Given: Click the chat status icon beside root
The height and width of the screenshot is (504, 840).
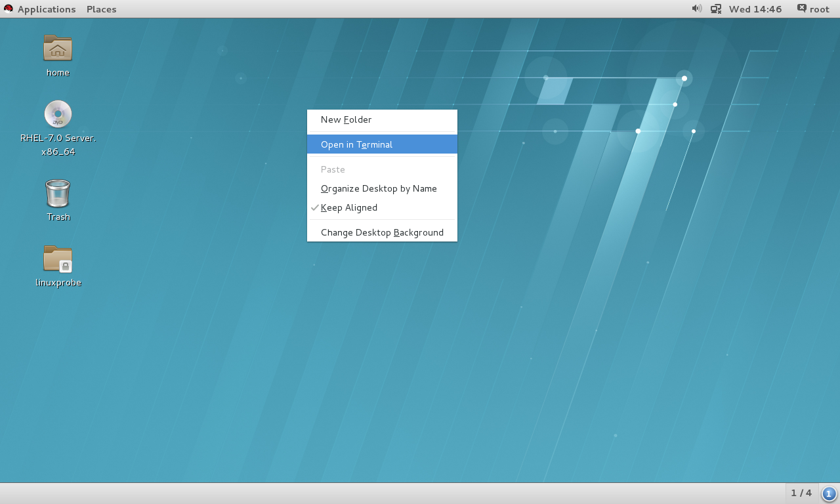Looking at the screenshot, I should (x=801, y=9).
